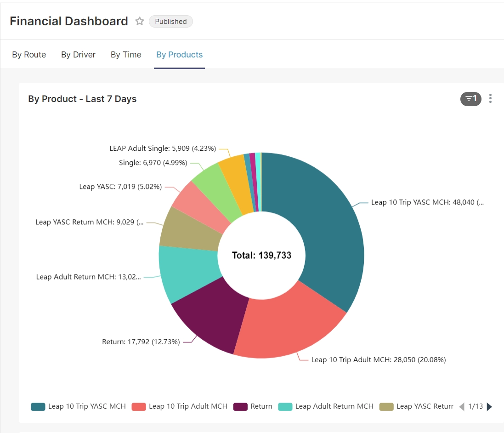Star the Financial Dashboard as favorite
The height and width of the screenshot is (433, 504).
click(x=140, y=21)
